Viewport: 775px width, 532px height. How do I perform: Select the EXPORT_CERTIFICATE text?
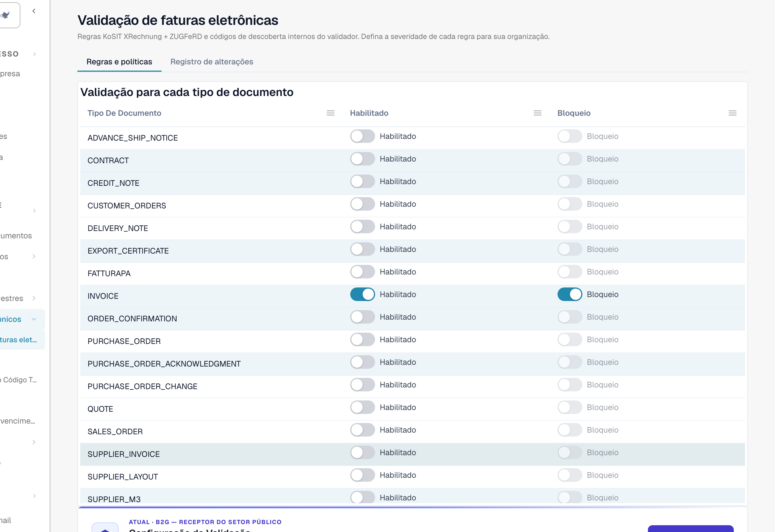pyautogui.click(x=128, y=251)
